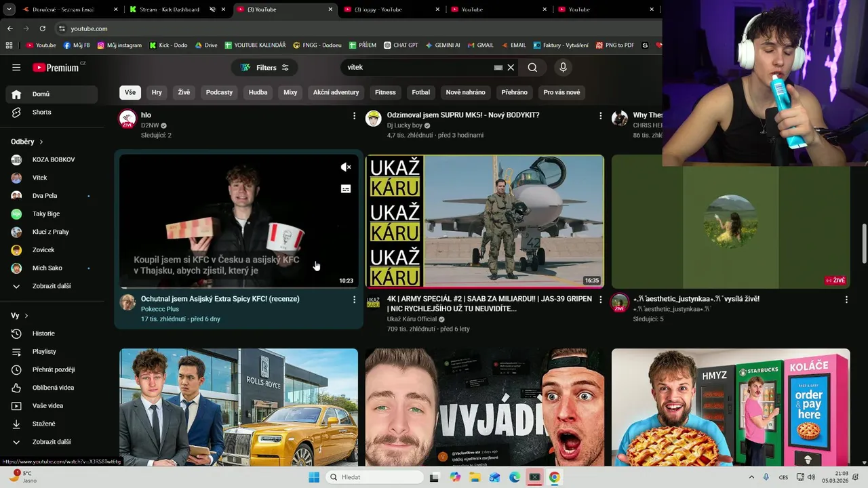Open more options for SAAB Gripen video
868x488 pixels.
tap(600, 300)
